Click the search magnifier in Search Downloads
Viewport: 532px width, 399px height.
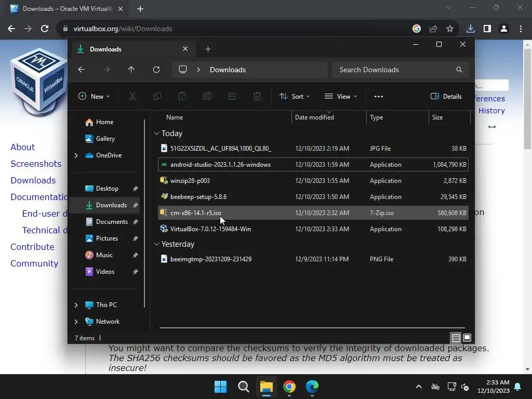click(x=459, y=70)
